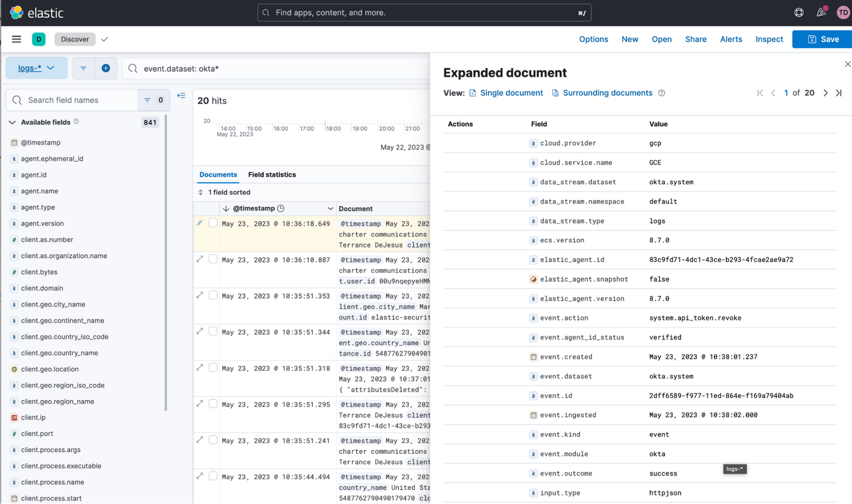Open the filter options icon beside the plus button
The height and width of the screenshot is (504, 852).
(x=84, y=68)
